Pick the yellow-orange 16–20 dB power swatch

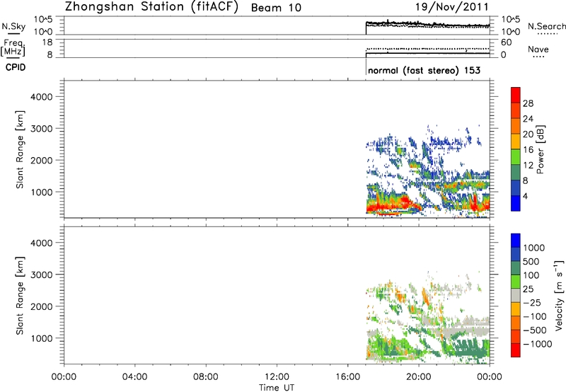pos(516,142)
